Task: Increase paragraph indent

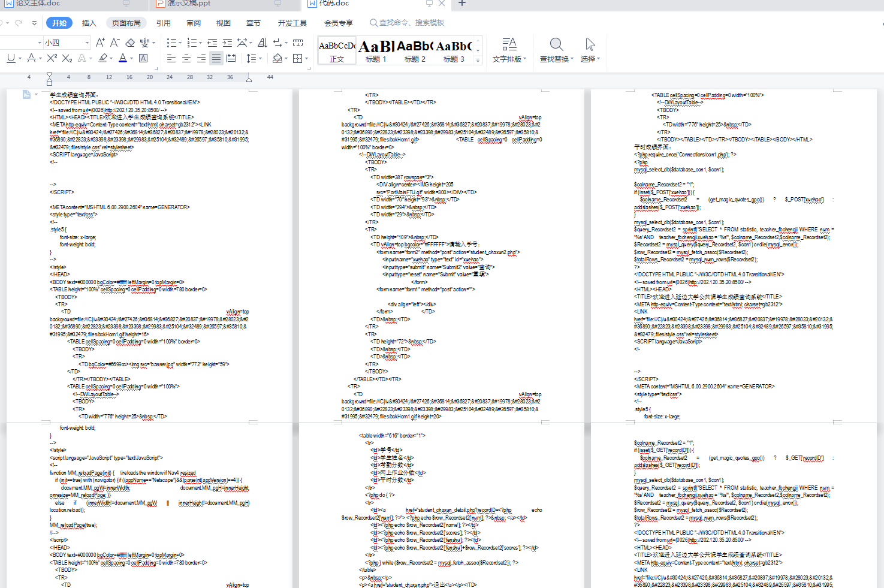Action: coord(227,43)
